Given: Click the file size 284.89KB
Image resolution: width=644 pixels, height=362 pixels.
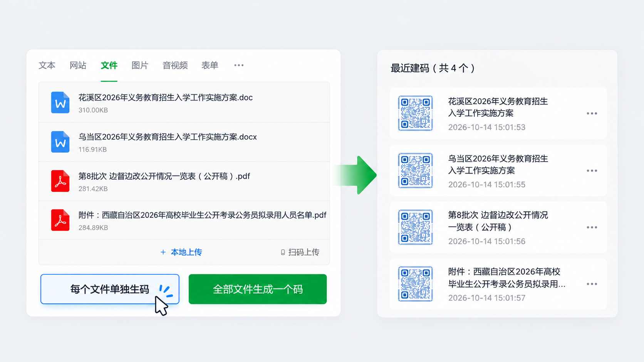Looking at the screenshot, I should click(93, 228).
